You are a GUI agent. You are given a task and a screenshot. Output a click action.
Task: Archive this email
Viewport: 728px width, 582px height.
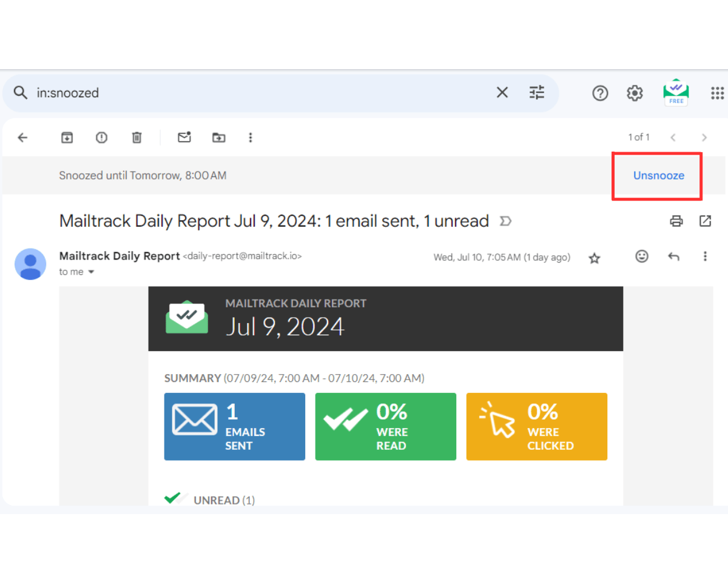67,138
